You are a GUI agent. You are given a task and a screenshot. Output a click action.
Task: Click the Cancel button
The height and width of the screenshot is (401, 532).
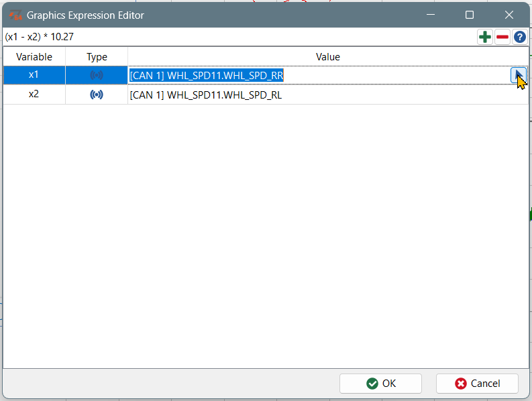(x=477, y=384)
